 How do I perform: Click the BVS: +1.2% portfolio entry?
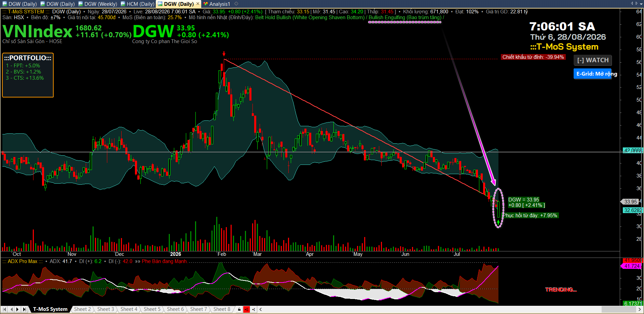[x=23, y=72]
